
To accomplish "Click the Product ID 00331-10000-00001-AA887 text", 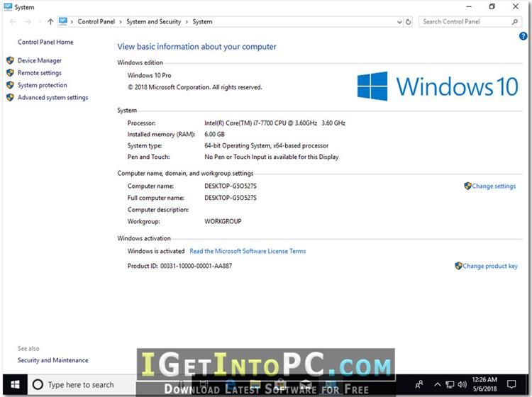I will click(x=180, y=266).
